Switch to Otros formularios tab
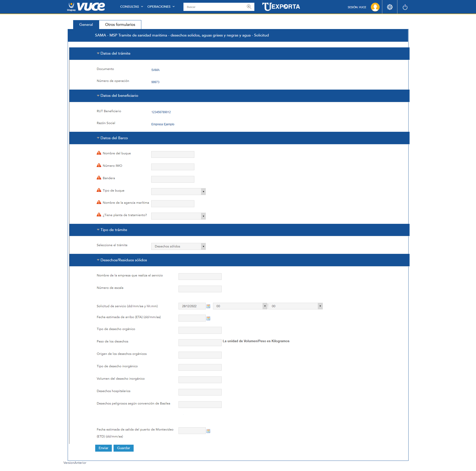This screenshot has height=471, width=476. 120,25
